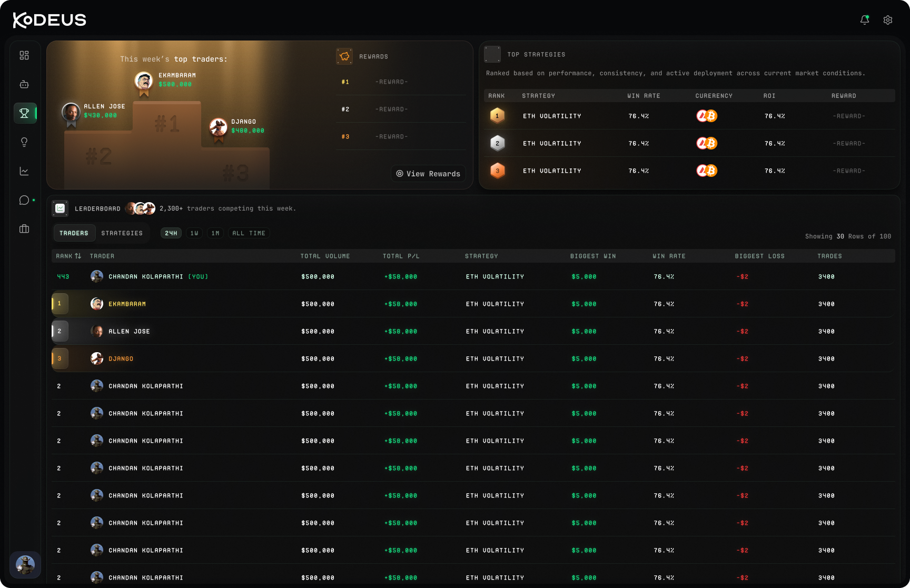Viewport: 910px width, 588px height.
Task: Click the rank 2 badge in Allen Jose row
Action: click(x=60, y=331)
